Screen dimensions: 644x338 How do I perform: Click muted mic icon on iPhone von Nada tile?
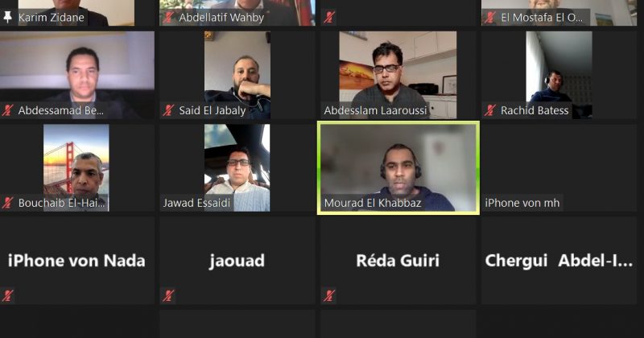7,295
